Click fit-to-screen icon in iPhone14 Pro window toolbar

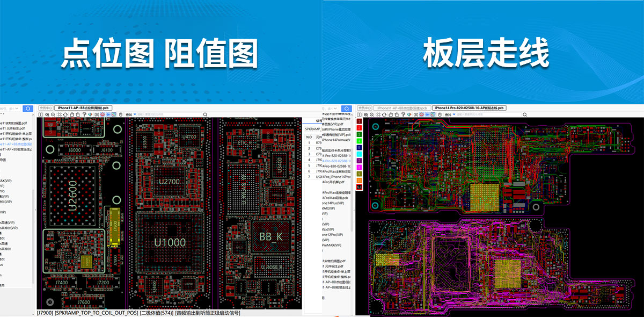point(378,114)
